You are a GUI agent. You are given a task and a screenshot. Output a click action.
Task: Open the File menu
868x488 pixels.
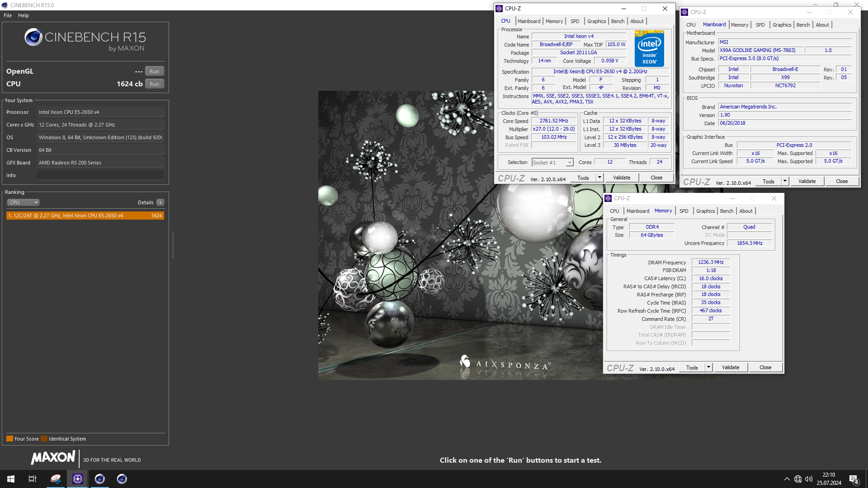(8, 15)
